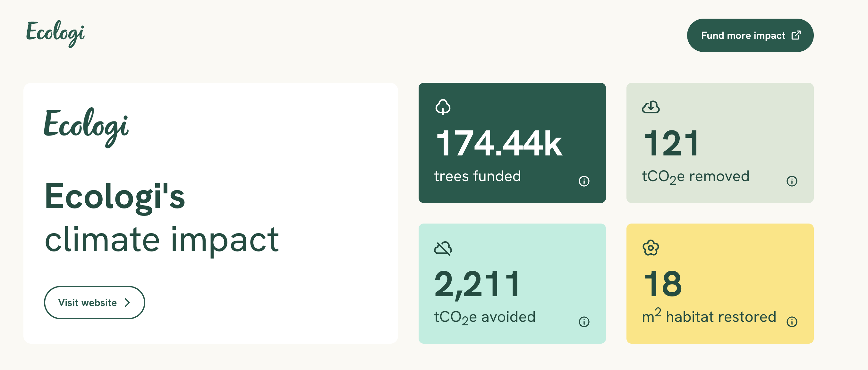Select the 2,211 tCO2e avoided figure

(x=477, y=285)
